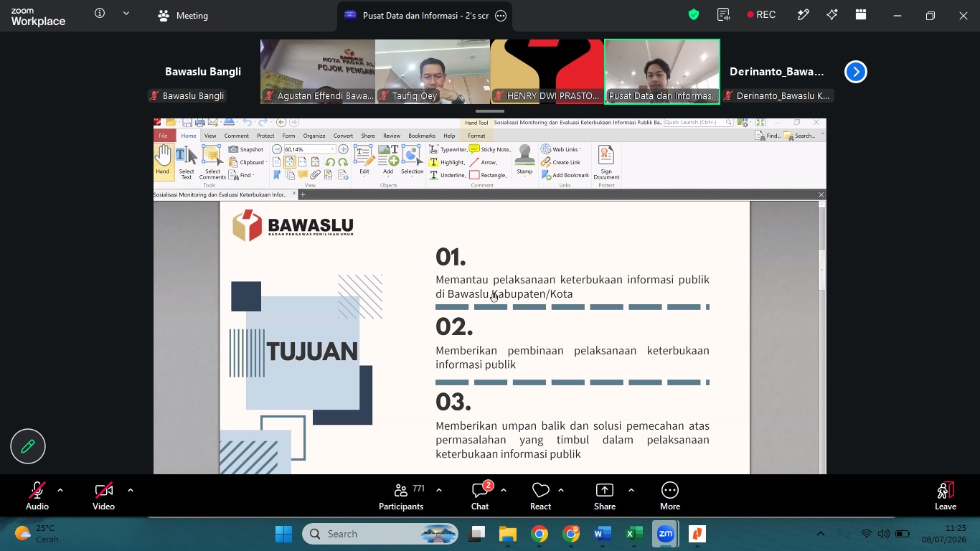
Task: Enable fit page view mode
Action: pyautogui.click(x=289, y=162)
